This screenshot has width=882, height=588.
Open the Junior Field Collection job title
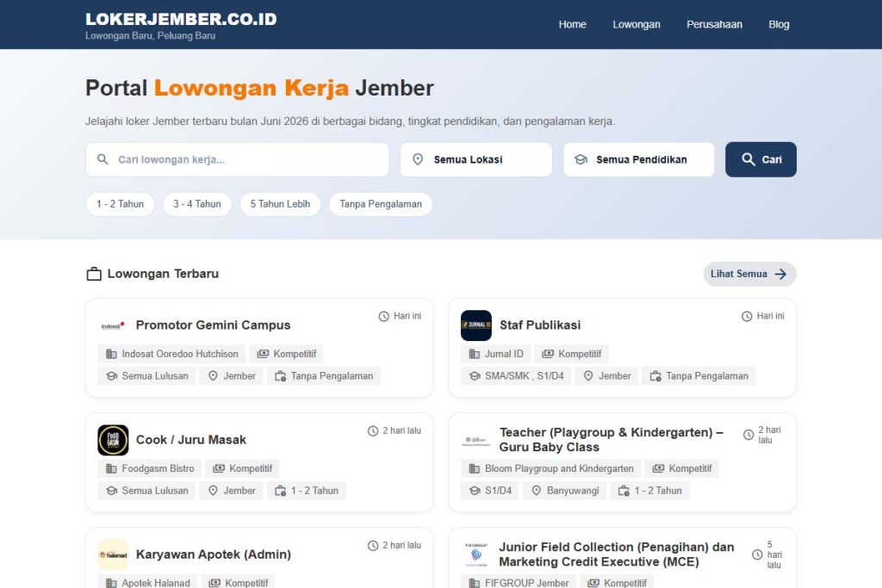coord(617,554)
